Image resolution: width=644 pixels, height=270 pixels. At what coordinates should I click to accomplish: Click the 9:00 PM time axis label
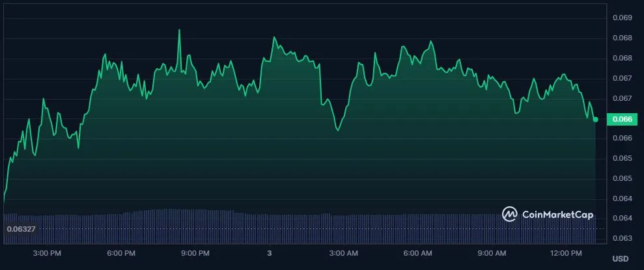pos(195,252)
